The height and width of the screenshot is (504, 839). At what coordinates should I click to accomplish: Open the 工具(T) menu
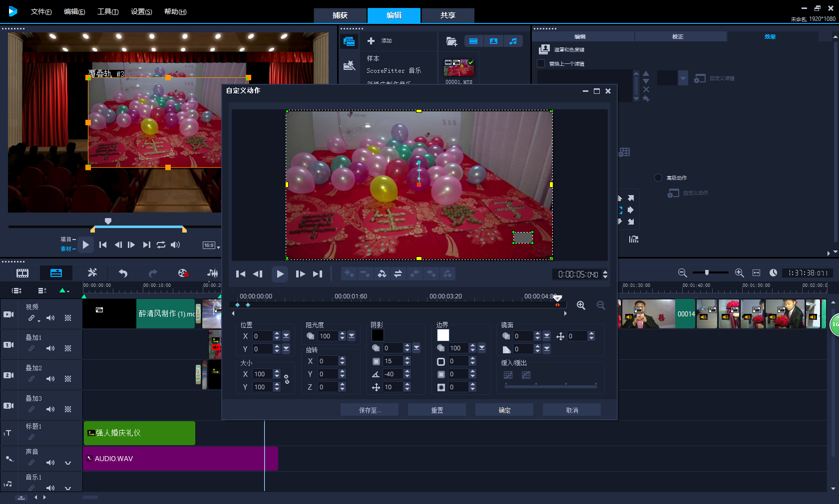[108, 11]
